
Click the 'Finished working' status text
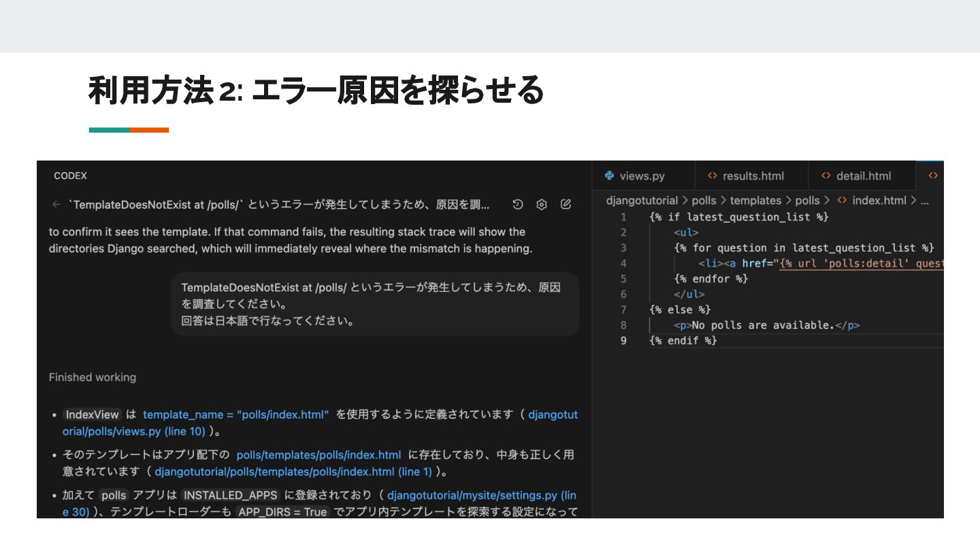coord(92,377)
